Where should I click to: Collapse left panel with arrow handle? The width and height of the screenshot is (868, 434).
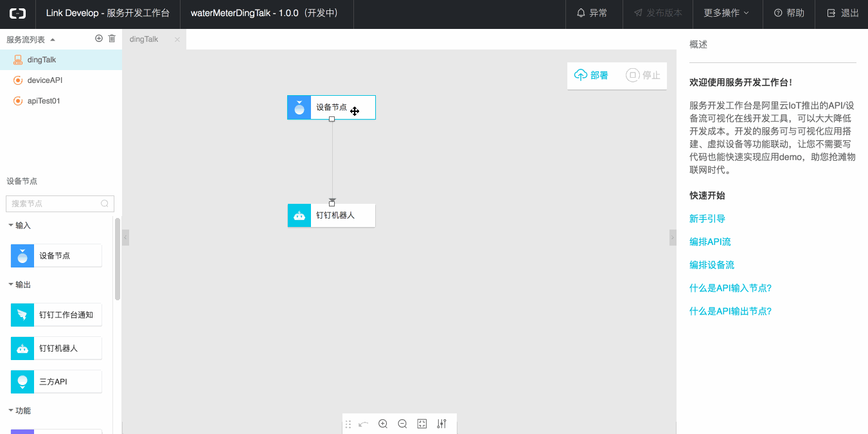[126, 237]
